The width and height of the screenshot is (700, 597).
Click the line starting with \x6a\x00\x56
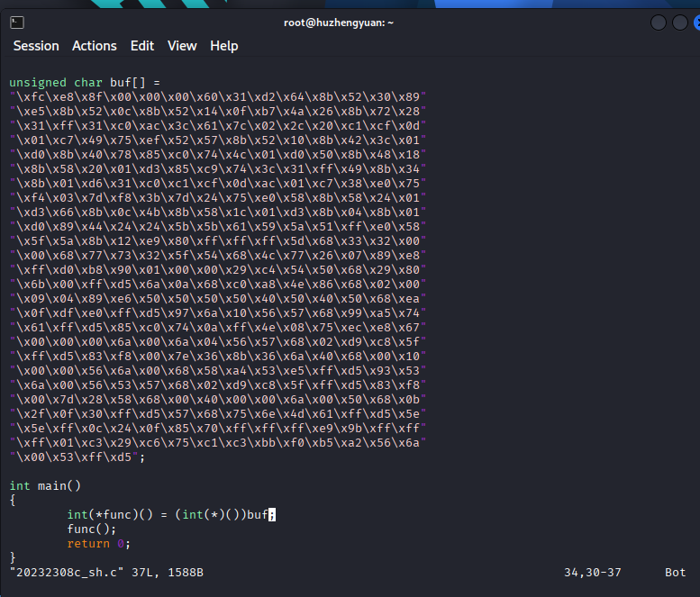pos(218,385)
